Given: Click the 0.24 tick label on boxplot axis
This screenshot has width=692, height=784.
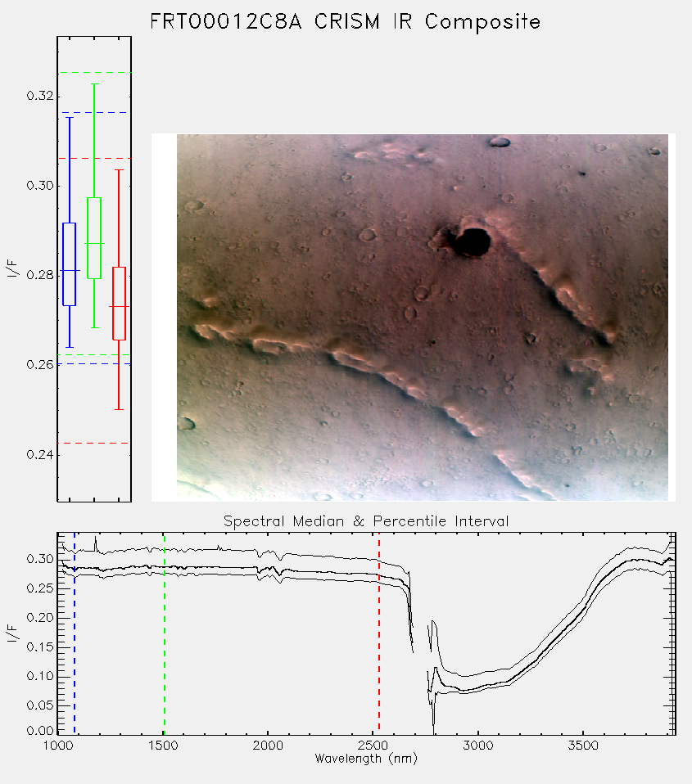Looking at the screenshot, I should pos(40,454).
